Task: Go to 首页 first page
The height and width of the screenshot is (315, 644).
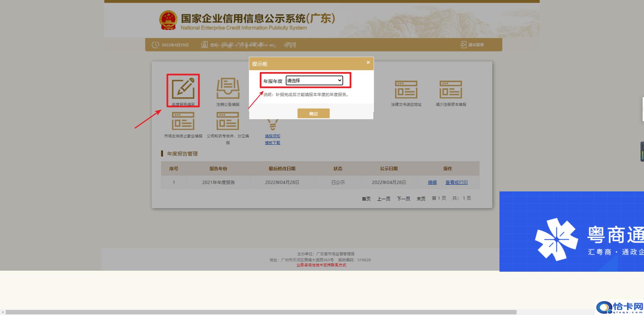Action: coord(366,198)
